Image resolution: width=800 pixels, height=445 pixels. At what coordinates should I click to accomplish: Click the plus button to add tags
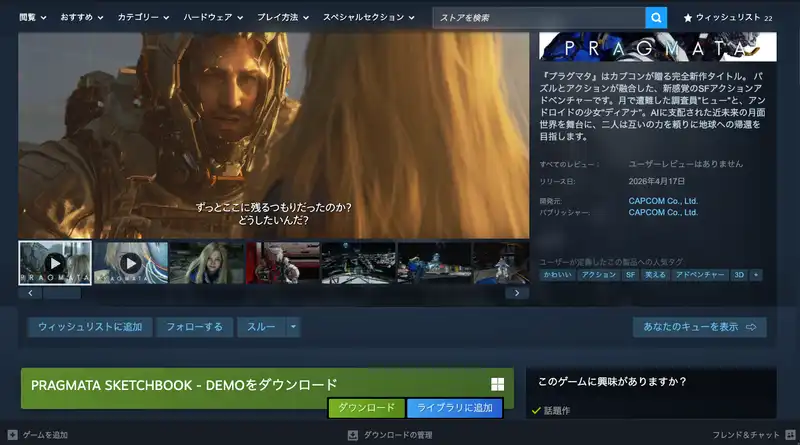pos(756,275)
